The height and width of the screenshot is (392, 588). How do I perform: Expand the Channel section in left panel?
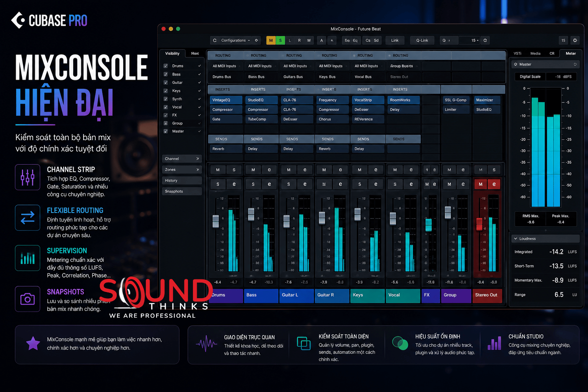pyautogui.click(x=182, y=158)
